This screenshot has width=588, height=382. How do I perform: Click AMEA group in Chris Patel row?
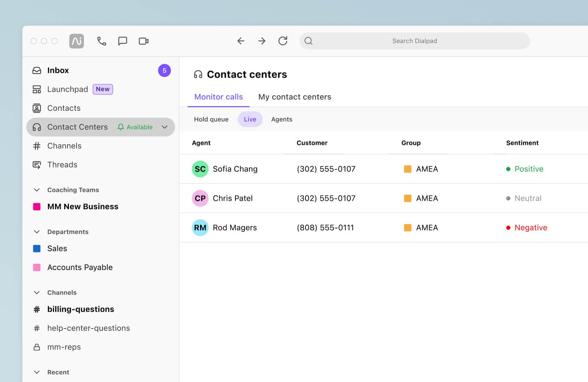(421, 199)
